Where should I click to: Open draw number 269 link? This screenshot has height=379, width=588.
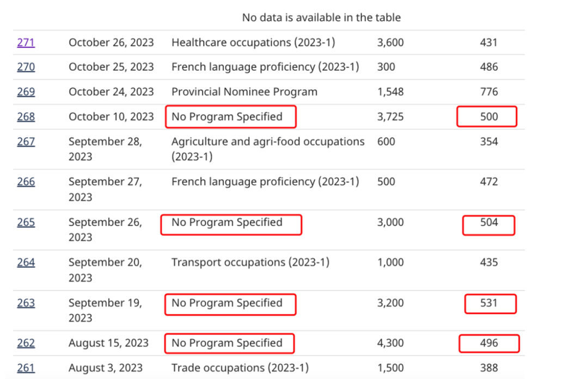[26, 92]
